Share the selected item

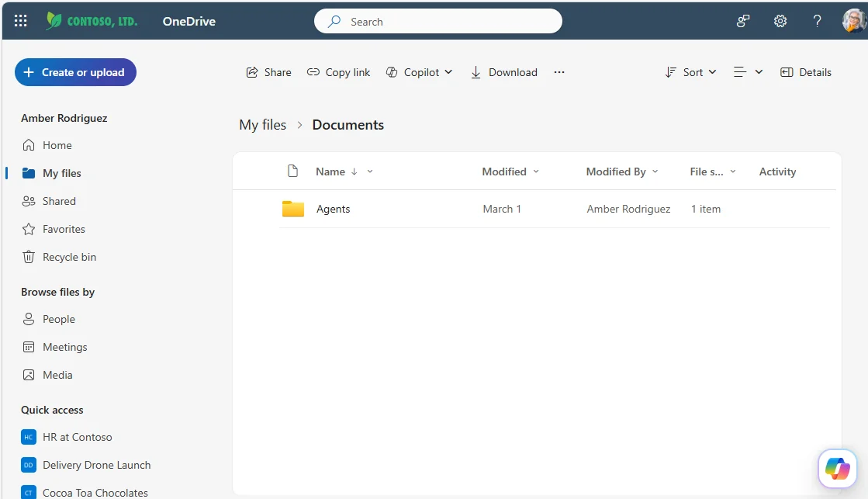[268, 72]
